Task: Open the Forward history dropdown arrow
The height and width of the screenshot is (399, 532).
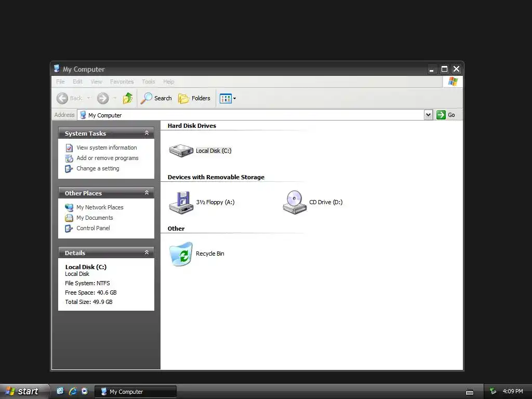Action: coord(115,98)
